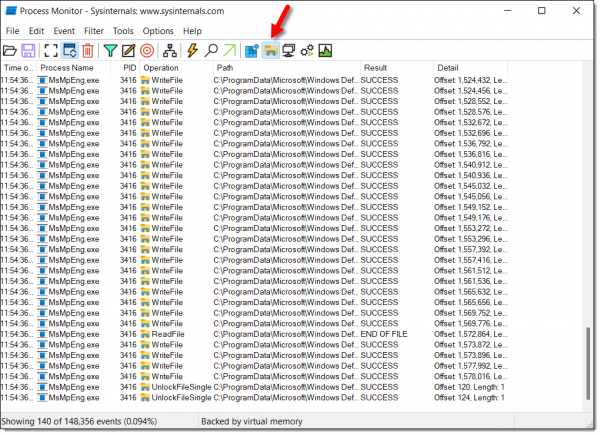The width and height of the screenshot is (600, 435).
Task: Click the Result column header
Action: (x=396, y=68)
